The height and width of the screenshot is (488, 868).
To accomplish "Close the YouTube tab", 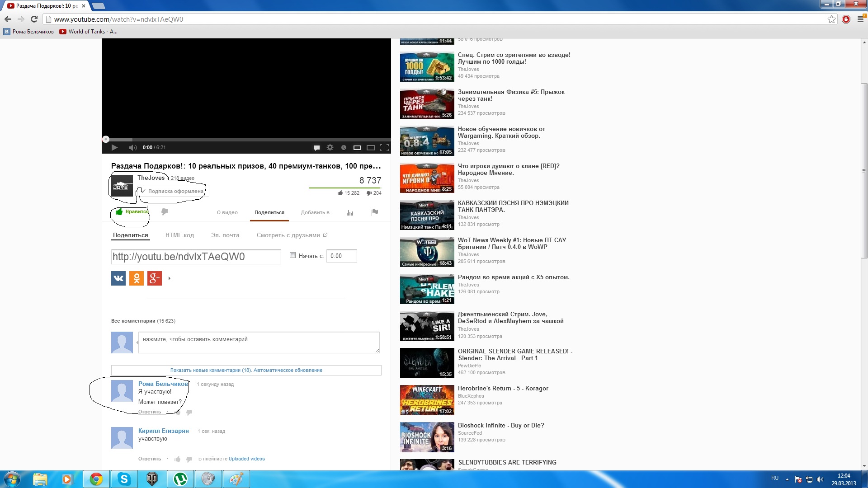I will click(84, 6).
